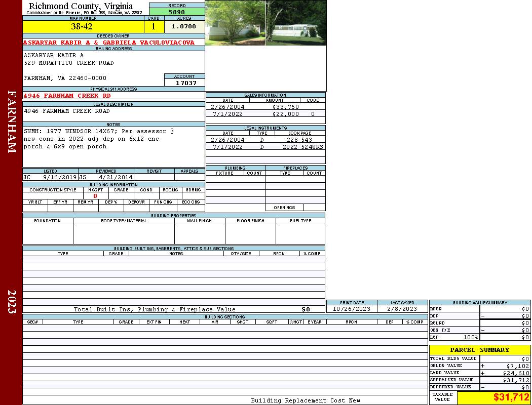Click the Parcel Summary yellow header
The height and width of the screenshot is (405, 532).
[x=479, y=350]
